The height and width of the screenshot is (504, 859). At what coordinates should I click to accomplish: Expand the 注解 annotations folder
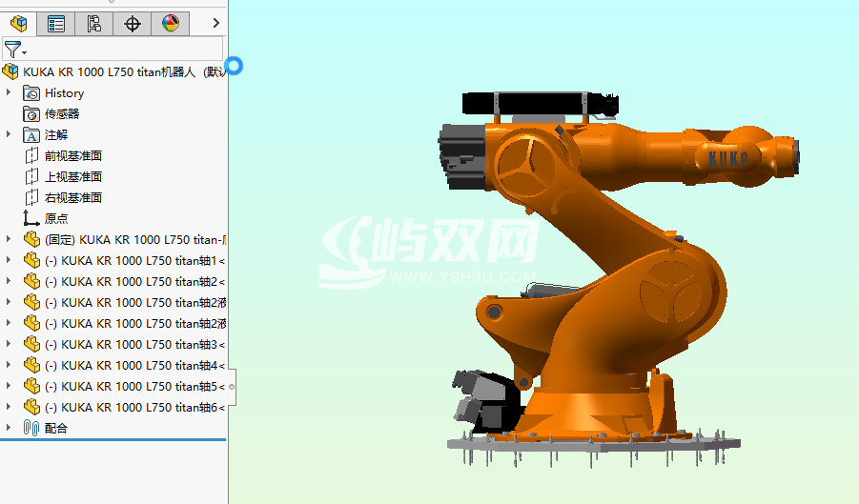9,134
